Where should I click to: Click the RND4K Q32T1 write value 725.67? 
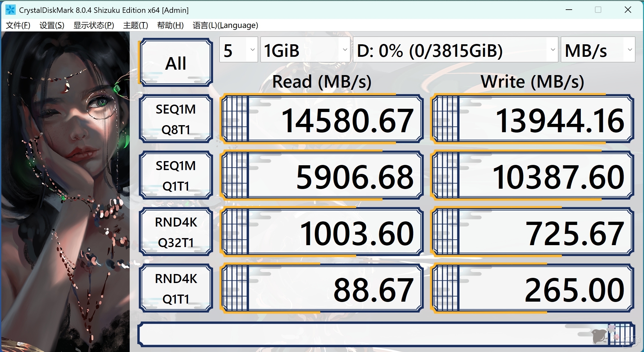533,232
